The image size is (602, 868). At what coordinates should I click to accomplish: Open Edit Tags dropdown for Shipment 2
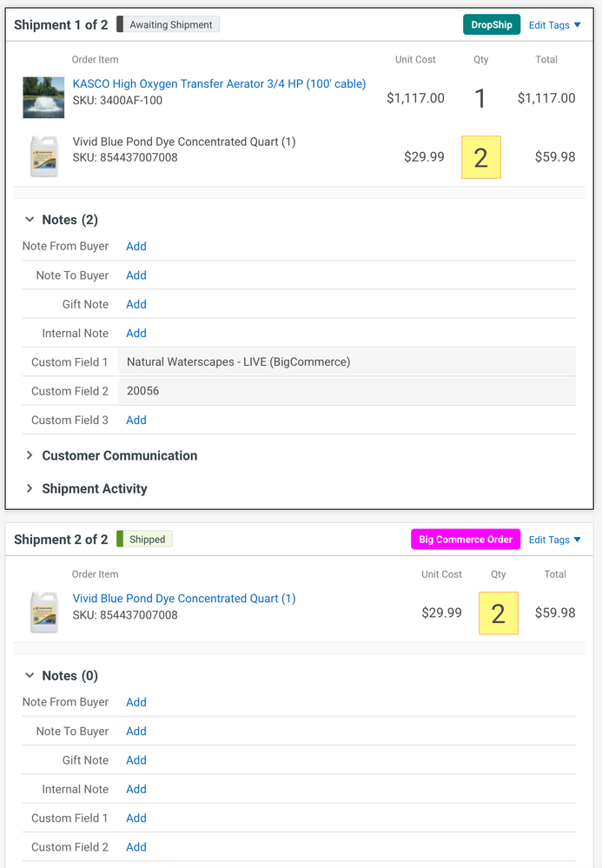point(554,540)
